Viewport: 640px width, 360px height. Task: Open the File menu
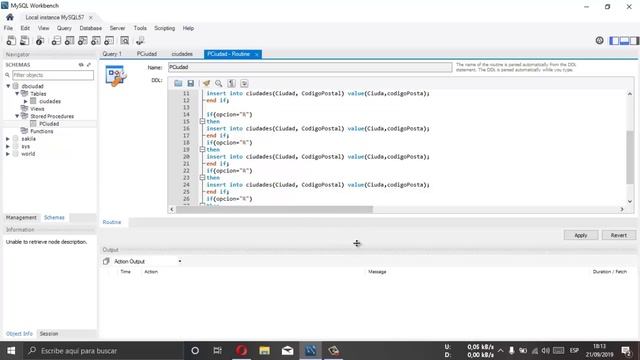click(8, 28)
